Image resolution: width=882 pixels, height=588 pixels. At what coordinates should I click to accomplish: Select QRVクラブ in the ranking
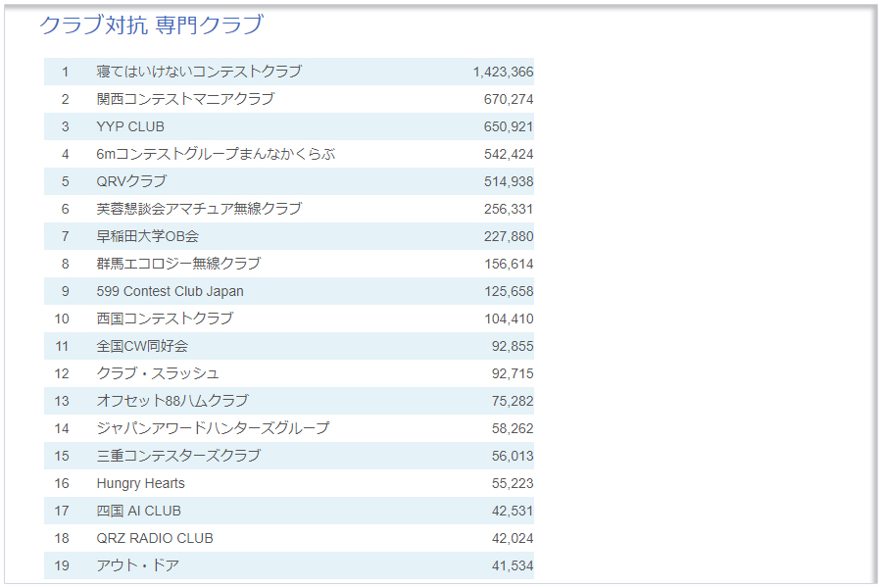[131, 181]
